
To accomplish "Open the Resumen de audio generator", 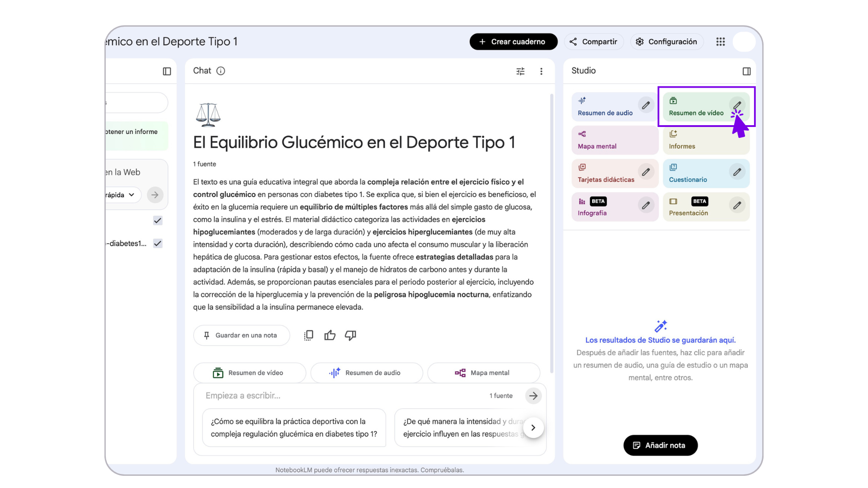I will pyautogui.click(x=605, y=107).
